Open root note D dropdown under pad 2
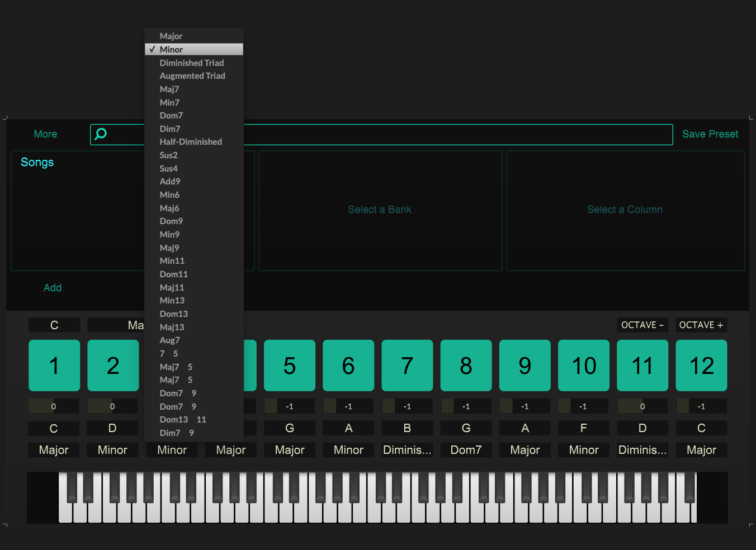The width and height of the screenshot is (756, 550). [112, 428]
